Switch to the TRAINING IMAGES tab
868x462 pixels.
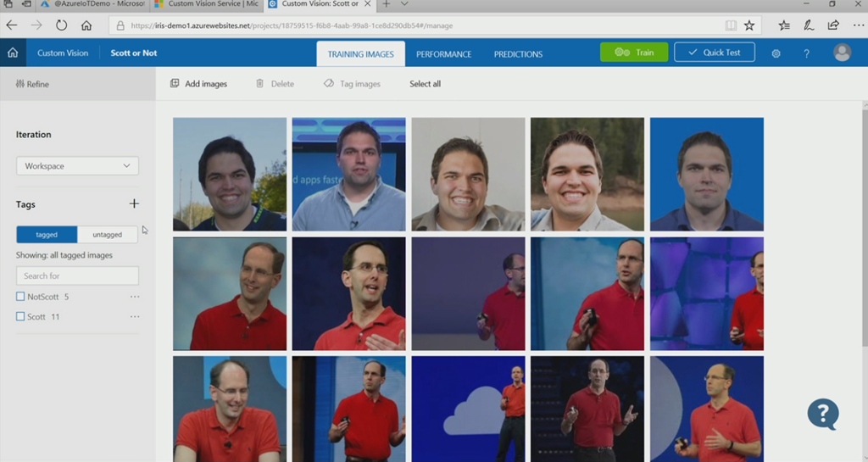361,54
